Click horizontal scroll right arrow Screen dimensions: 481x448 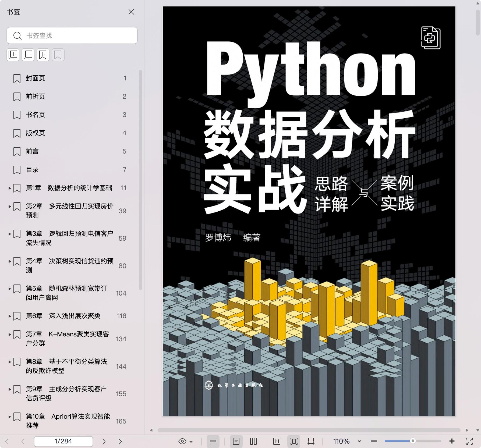467,430
